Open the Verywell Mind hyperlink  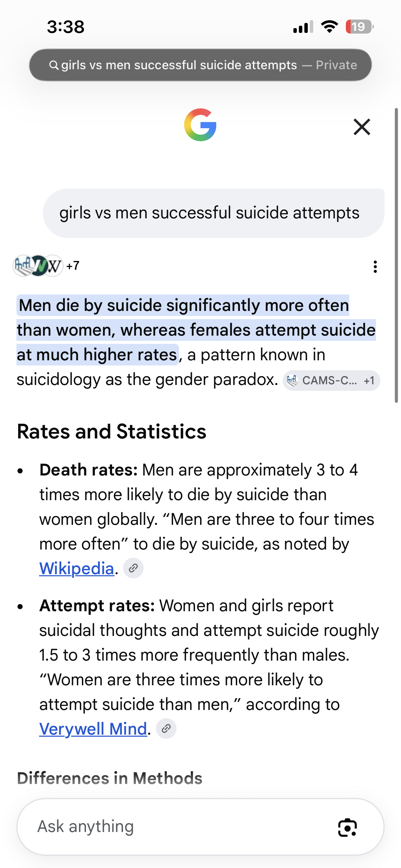tap(93, 729)
